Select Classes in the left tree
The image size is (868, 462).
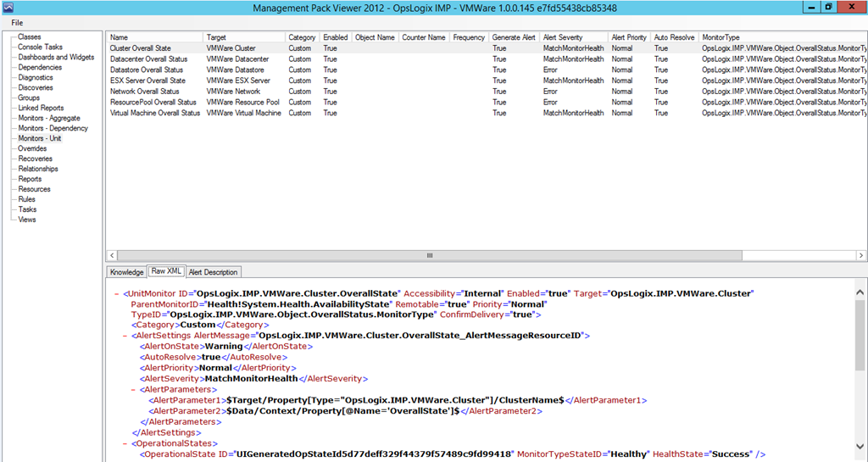click(x=30, y=37)
